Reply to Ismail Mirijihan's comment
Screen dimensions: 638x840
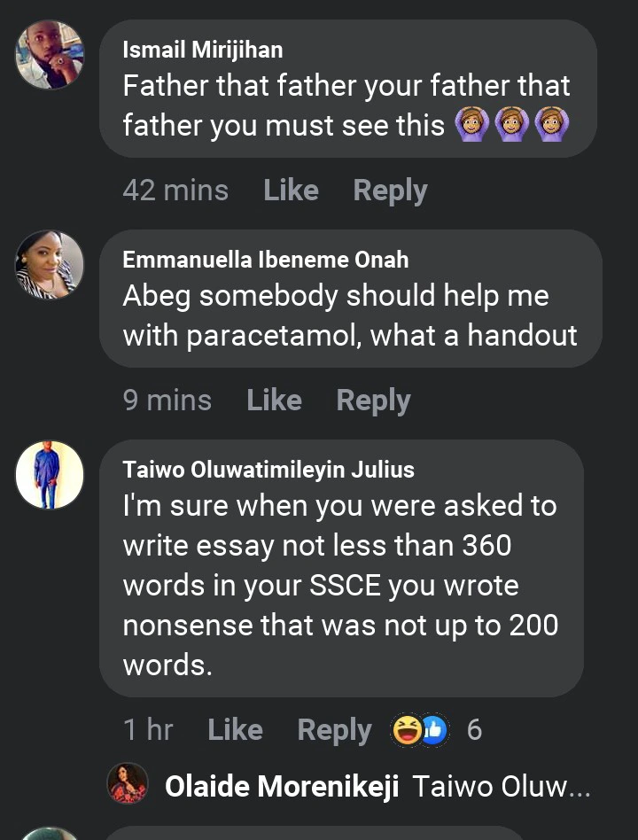click(x=390, y=191)
